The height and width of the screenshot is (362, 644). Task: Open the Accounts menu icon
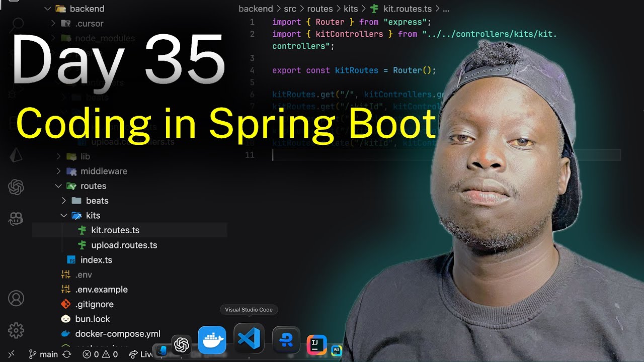click(16, 298)
